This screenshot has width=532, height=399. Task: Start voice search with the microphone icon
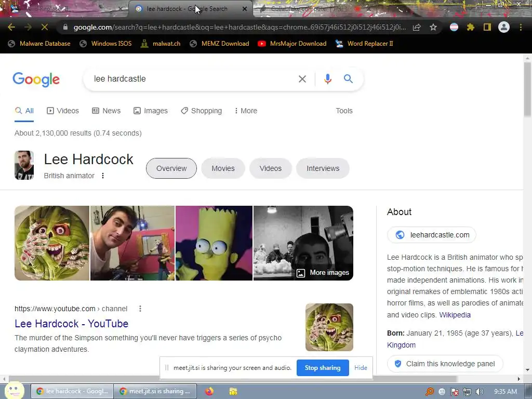point(327,79)
